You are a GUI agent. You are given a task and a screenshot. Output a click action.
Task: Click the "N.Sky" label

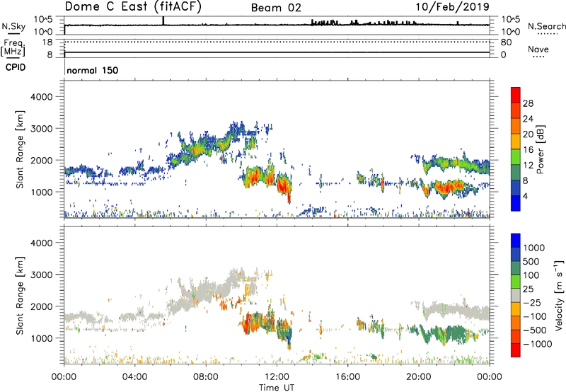click(13, 26)
